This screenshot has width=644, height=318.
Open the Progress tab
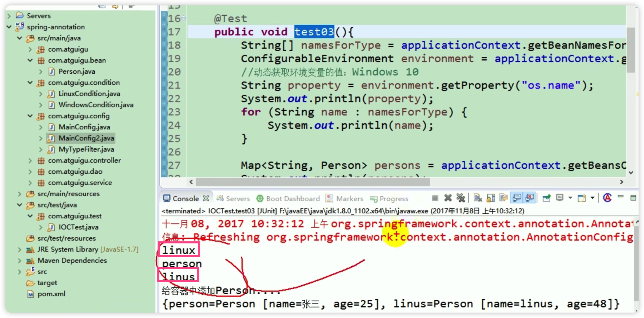[389, 199]
